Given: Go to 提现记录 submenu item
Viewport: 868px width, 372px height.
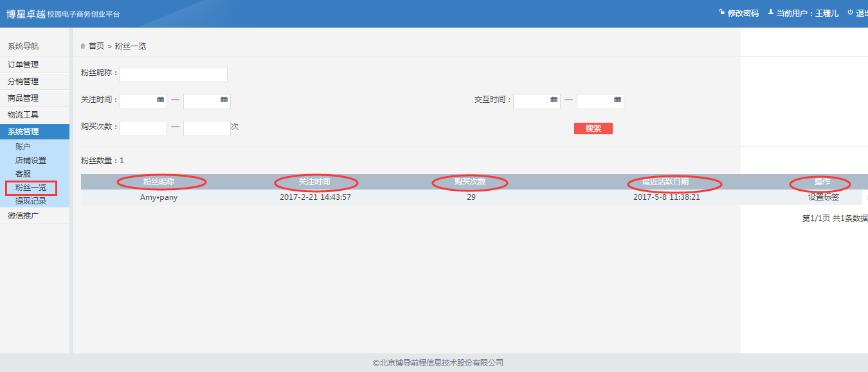Looking at the screenshot, I should (31, 201).
